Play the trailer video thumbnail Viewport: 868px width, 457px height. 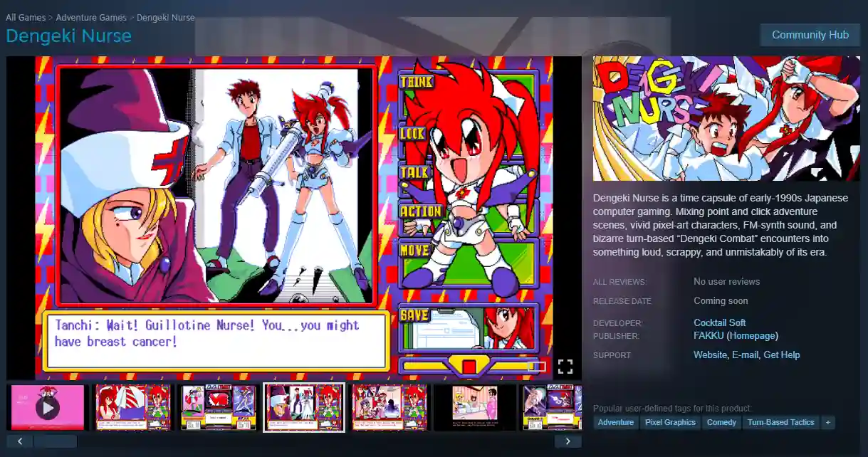[48, 408]
